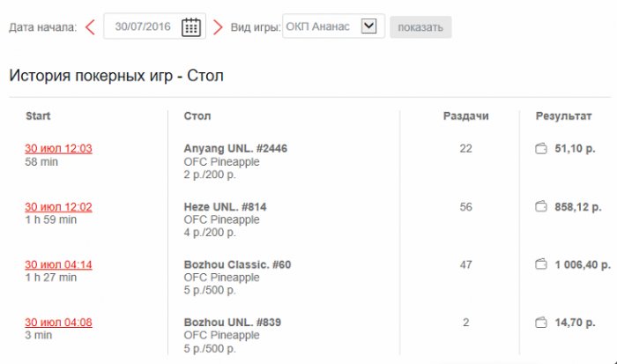Go to previous date with left arrow
This screenshot has height=364, width=617.
point(90,26)
